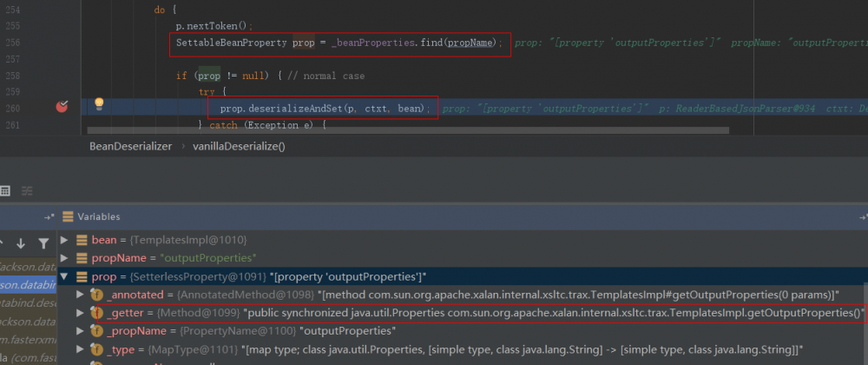Click the Variables panel right-edge hide arrow
Screen dimensions: 868x365
[863, 217]
